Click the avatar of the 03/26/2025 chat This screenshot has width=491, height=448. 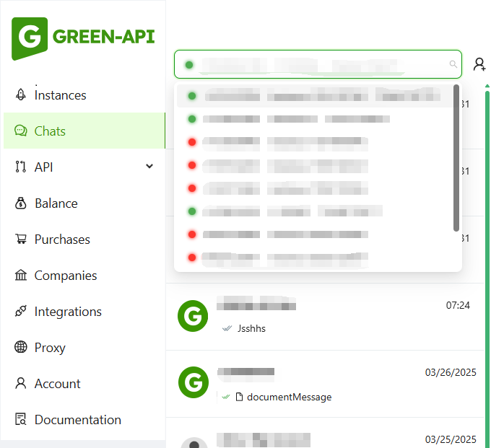[193, 382]
